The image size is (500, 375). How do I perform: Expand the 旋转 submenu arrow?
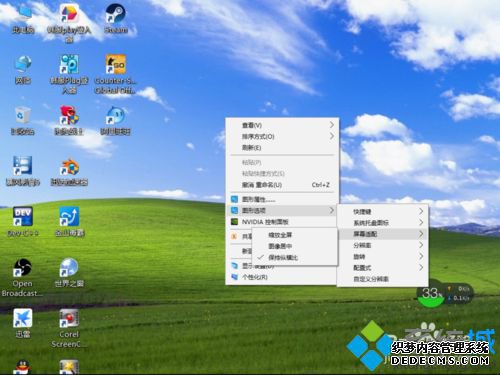421,256
